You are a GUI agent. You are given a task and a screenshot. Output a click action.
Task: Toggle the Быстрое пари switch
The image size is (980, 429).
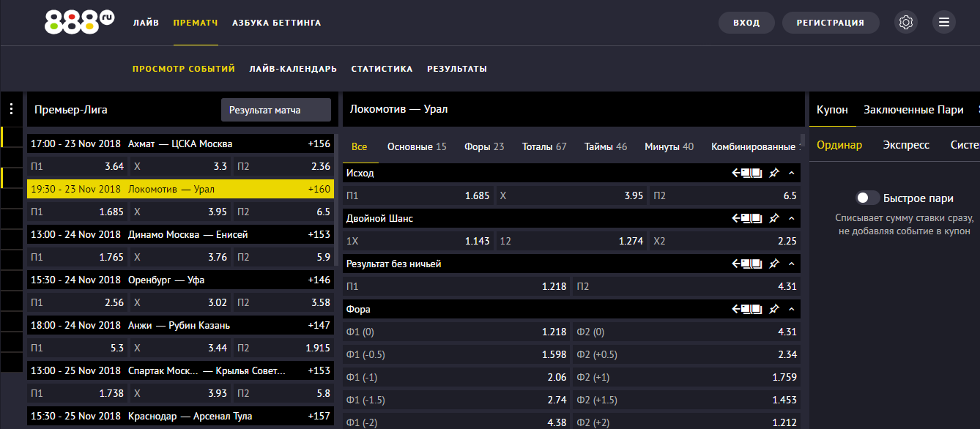(x=868, y=198)
